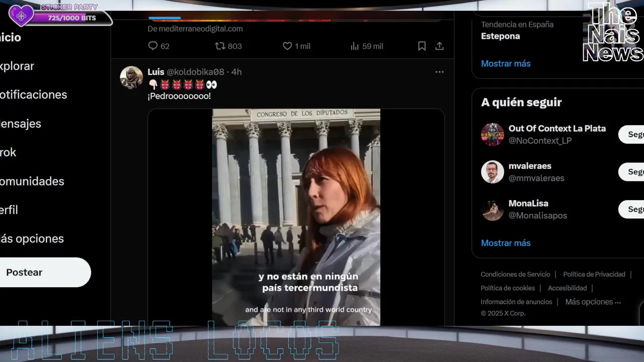Open Condiciones de Servicio link

515,274
